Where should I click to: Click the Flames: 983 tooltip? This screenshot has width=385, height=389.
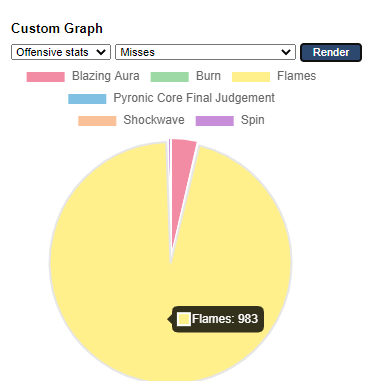tap(218, 319)
